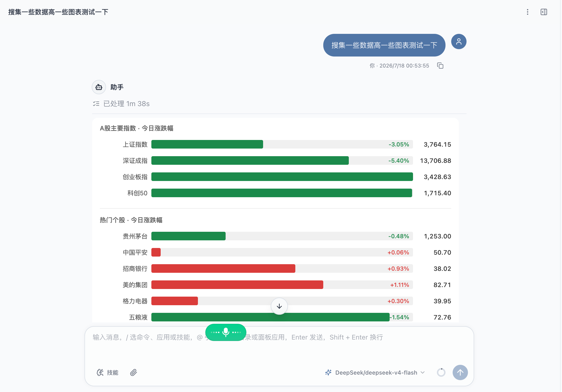This screenshot has width=562, height=392.
Task: Click the 3,428.63 index value
Action: [x=437, y=177]
